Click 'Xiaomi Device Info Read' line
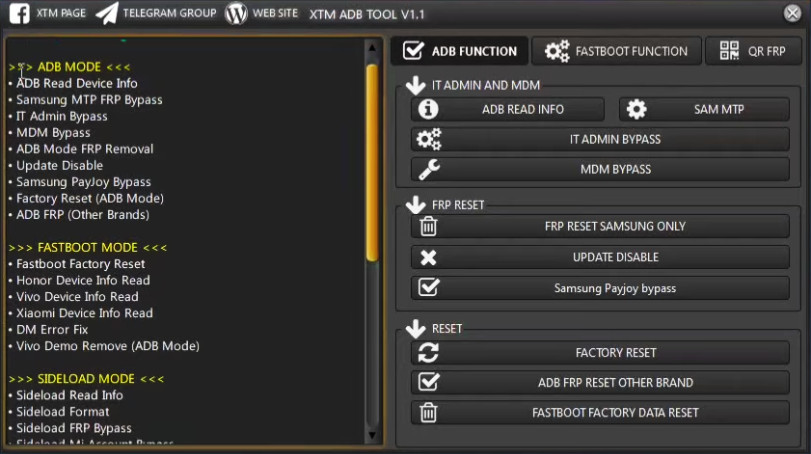The height and width of the screenshot is (454, 811). coord(84,313)
